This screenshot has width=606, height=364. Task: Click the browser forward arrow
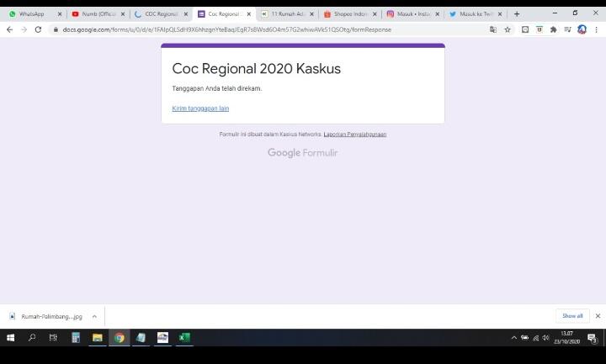(x=24, y=29)
